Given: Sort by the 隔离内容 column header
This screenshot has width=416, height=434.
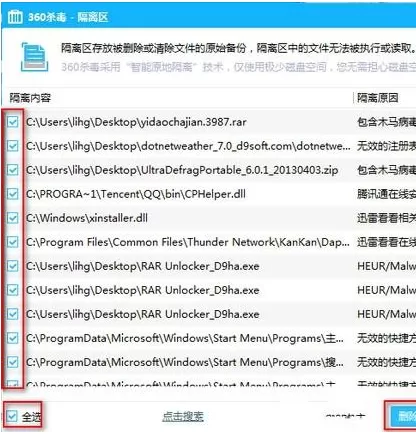Looking at the screenshot, I should tap(30, 98).
